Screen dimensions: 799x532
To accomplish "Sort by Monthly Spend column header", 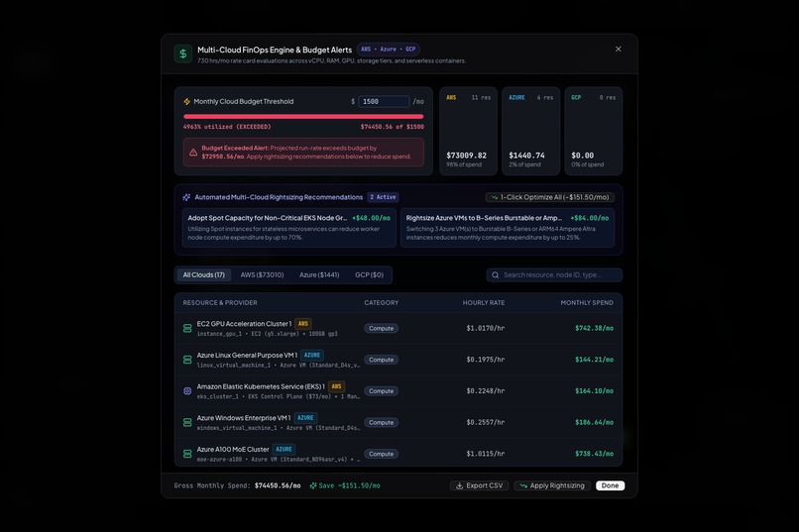I will tap(587, 303).
